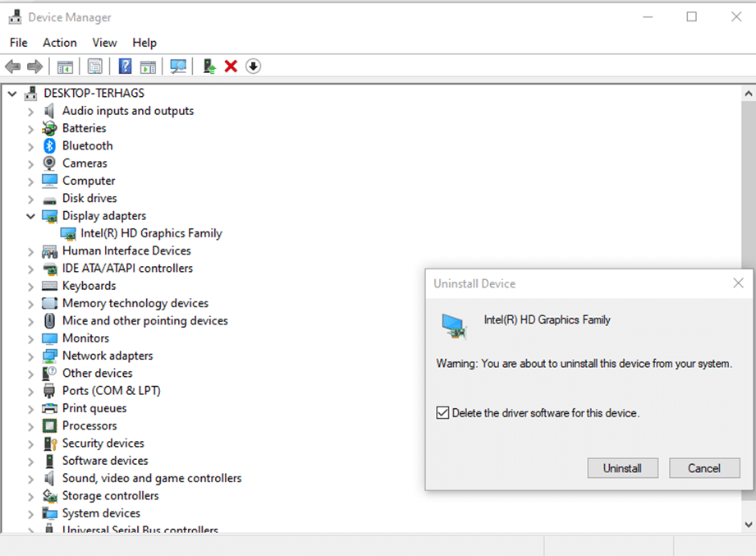Expand the System devices category
The image size is (756, 556).
[x=31, y=513]
